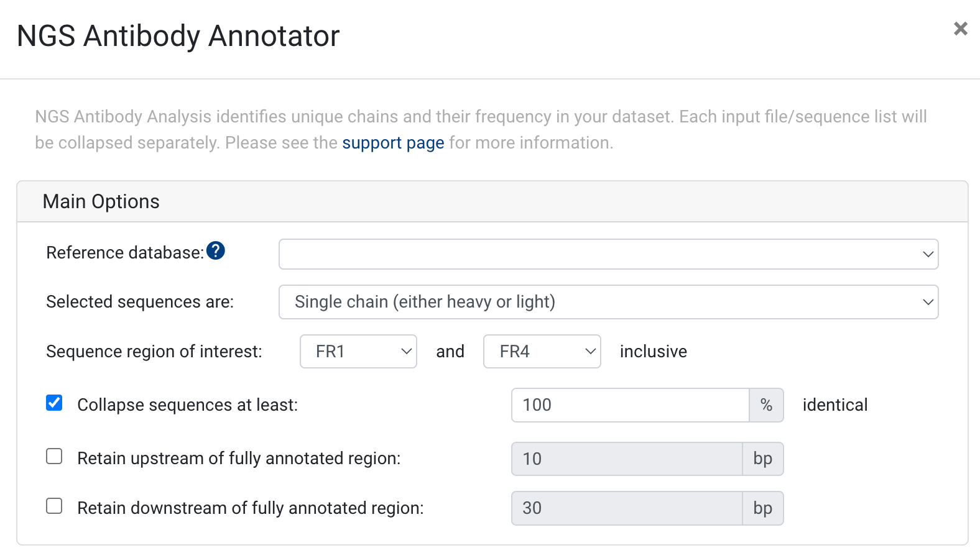
Task: Click the Reference database help icon
Action: 216,251
